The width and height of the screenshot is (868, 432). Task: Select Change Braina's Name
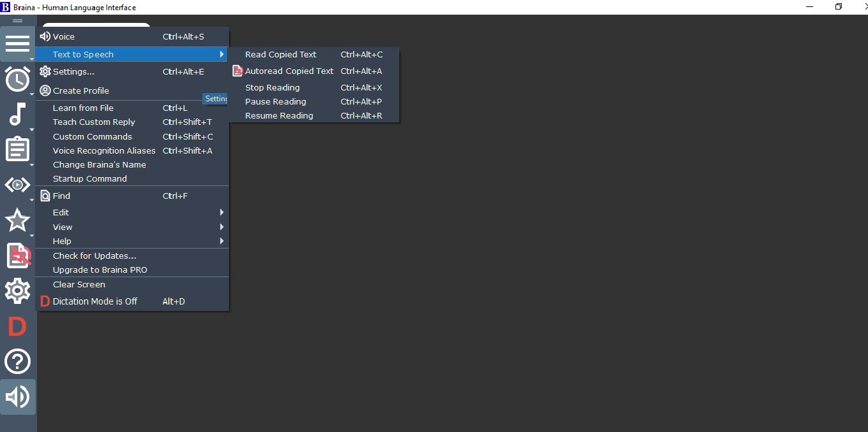point(132,164)
